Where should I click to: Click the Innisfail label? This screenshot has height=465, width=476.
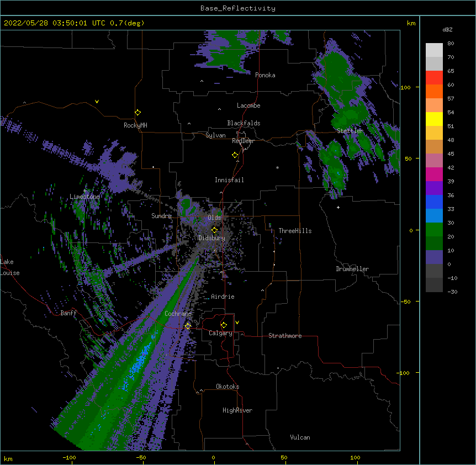(229, 180)
